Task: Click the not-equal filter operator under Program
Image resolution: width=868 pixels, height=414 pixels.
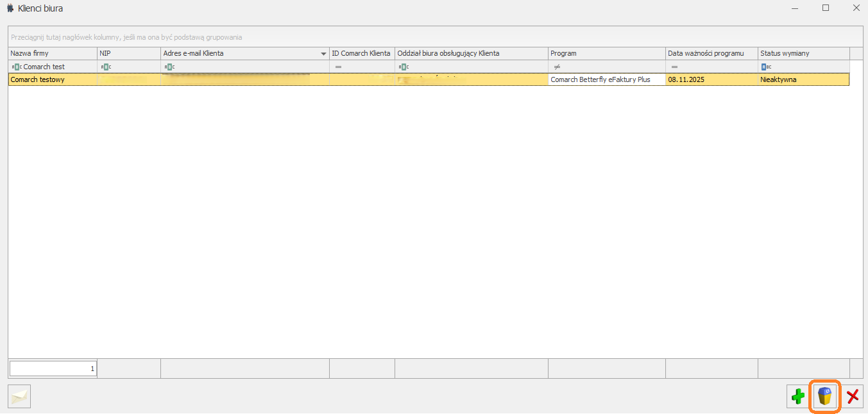Action: tap(557, 67)
